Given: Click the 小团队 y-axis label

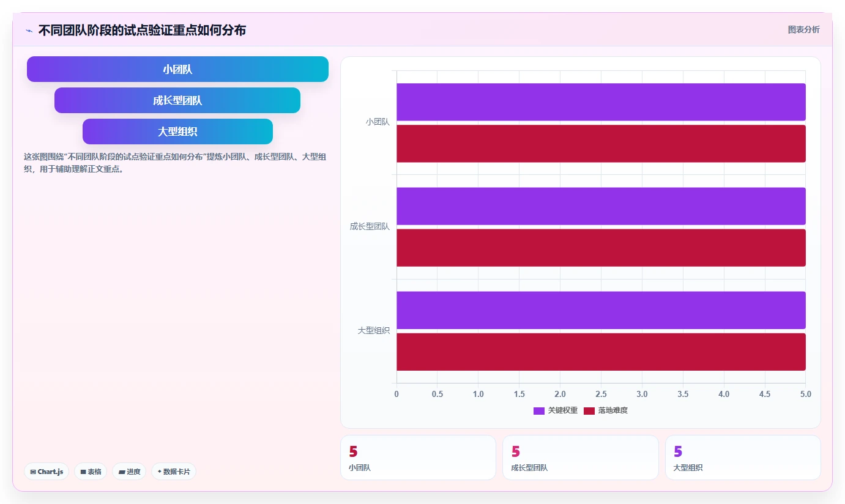Looking at the screenshot, I should pyautogui.click(x=378, y=122).
